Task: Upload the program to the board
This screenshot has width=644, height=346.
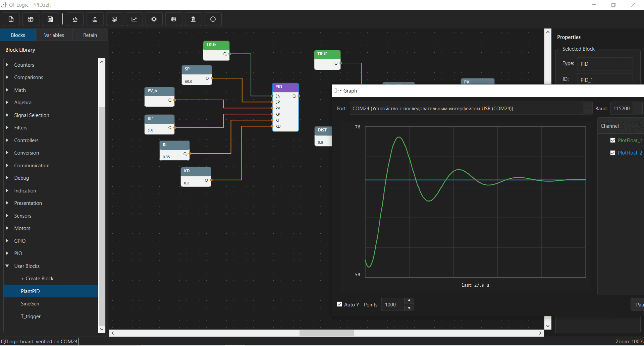Action: pos(95,19)
